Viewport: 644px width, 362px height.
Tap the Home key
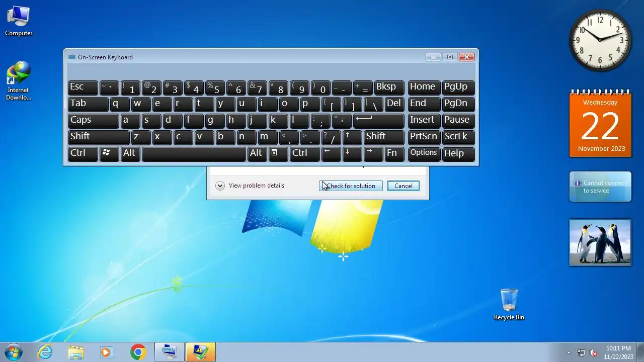click(424, 87)
